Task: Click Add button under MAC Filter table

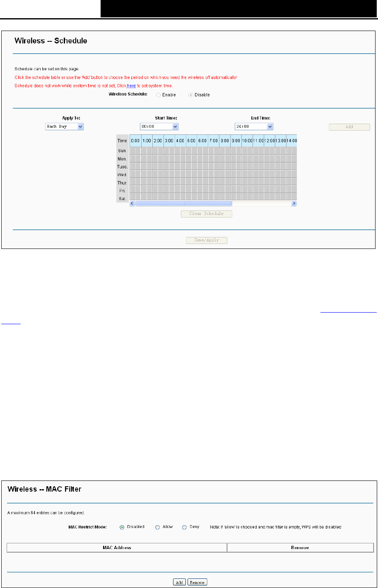Action: point(179,582)
